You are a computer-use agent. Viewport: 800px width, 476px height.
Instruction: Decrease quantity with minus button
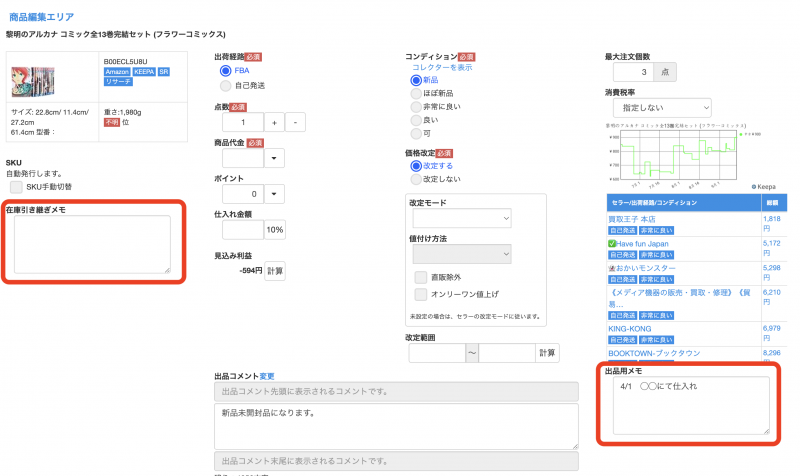click(295, 122)
